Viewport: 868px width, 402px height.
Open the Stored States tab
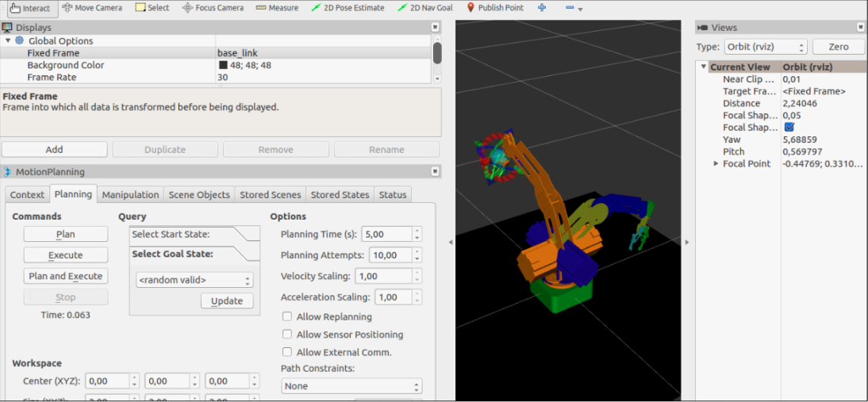(x=340, y=194)
